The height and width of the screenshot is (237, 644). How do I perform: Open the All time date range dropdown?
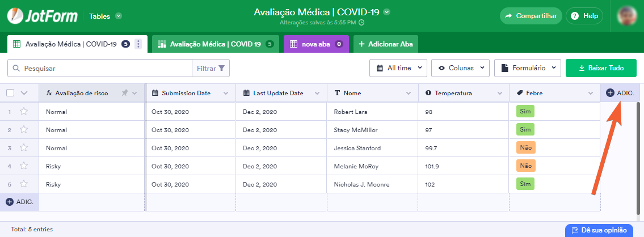click(x=398, y=68)
